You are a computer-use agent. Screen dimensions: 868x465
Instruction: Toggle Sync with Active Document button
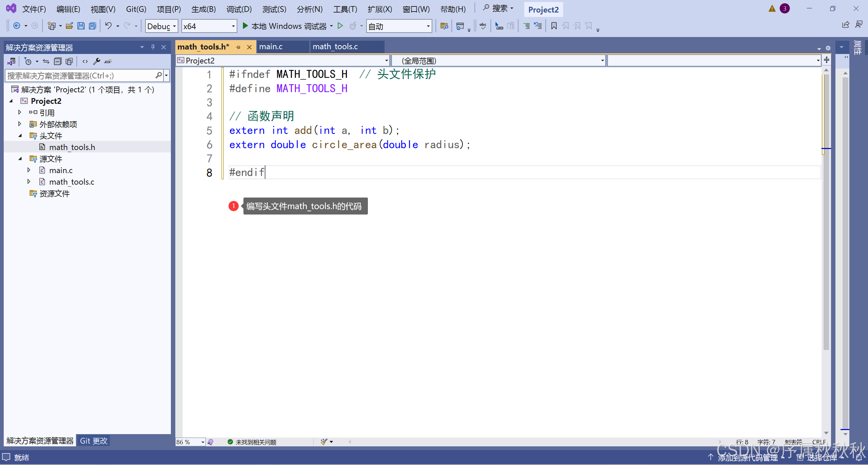pos(46,61)
